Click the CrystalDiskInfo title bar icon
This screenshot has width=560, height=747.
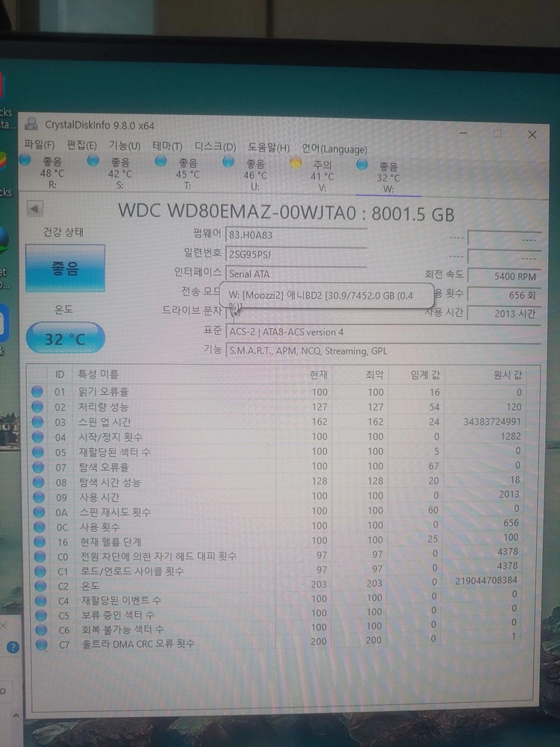pos(31,124)
